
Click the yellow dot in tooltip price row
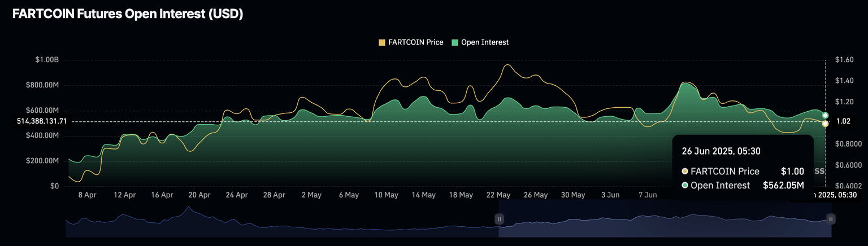click(x=685, y=172)
